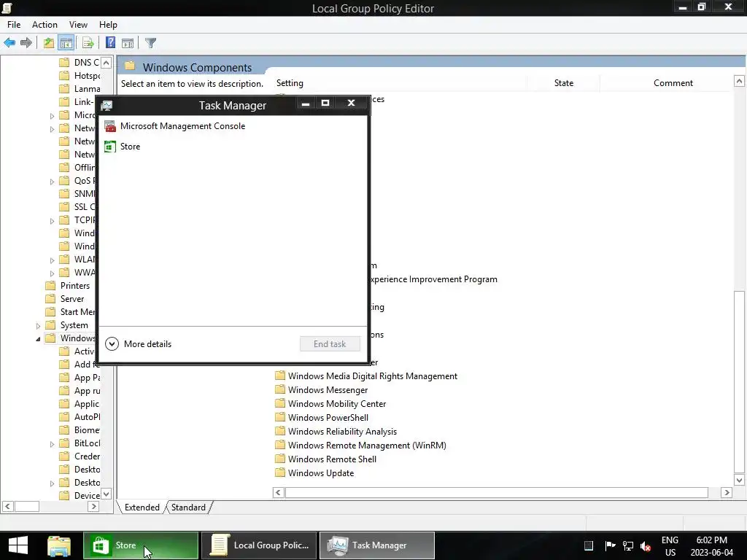Image resolution: width=747 pixels, height=560 pixels.
Task: Sort by the State column header
Action: 564,83
